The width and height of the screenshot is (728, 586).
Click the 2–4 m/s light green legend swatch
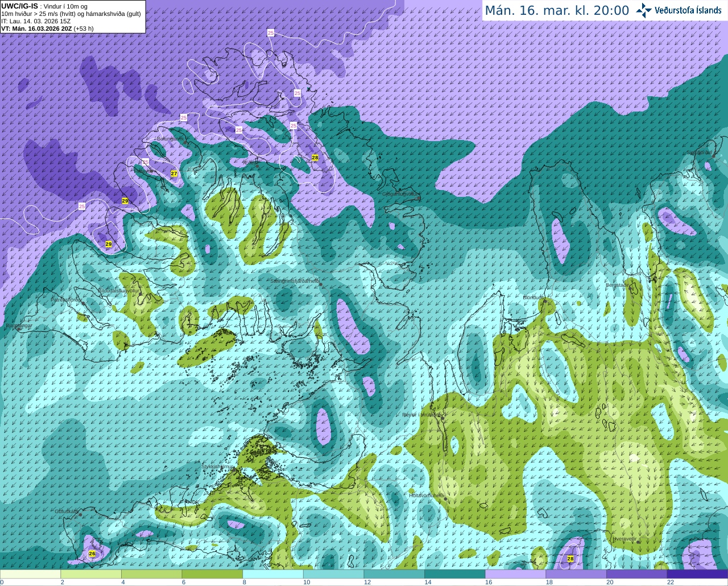91,574
